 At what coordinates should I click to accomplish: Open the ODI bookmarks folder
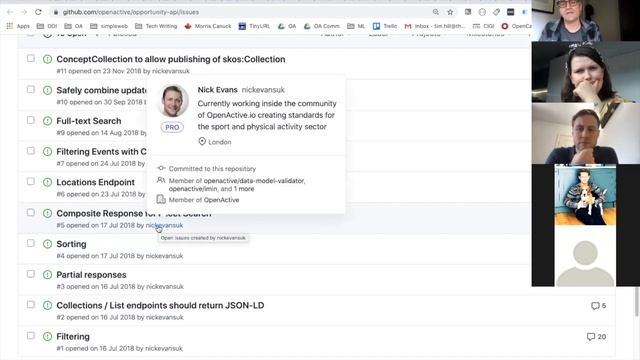pos(47,26)
